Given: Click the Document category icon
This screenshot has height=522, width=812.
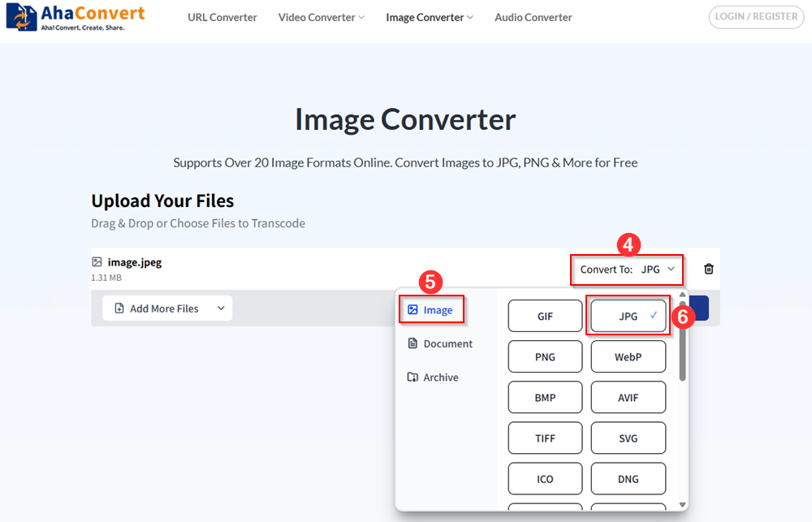Looking at the screenshot, I should coord(414,343).
